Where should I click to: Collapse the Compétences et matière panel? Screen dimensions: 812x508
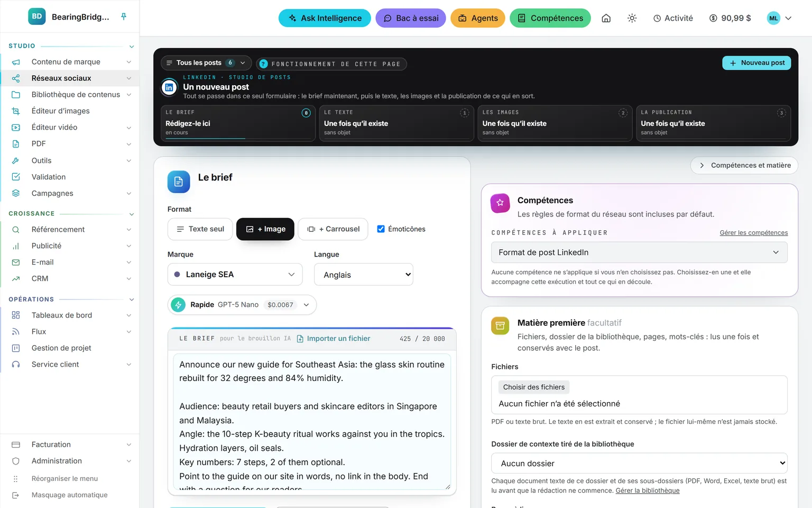pyautogui.click(x=744, y=166)
